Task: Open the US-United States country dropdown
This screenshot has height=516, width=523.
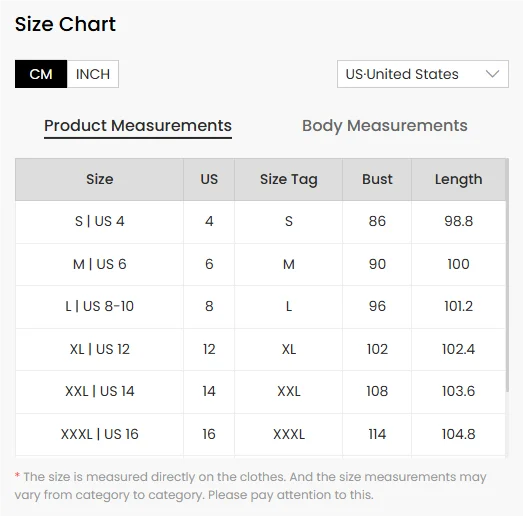Action: (x=423, y=74)
